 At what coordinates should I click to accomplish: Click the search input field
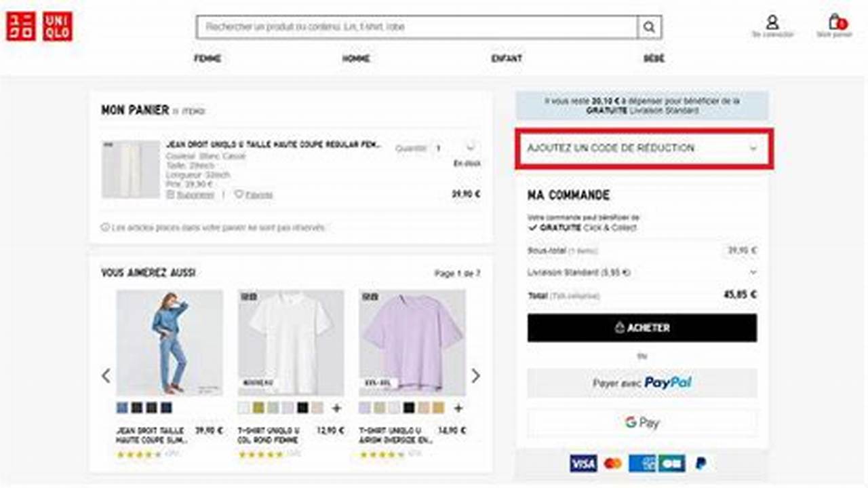click(x=407, y=27)
